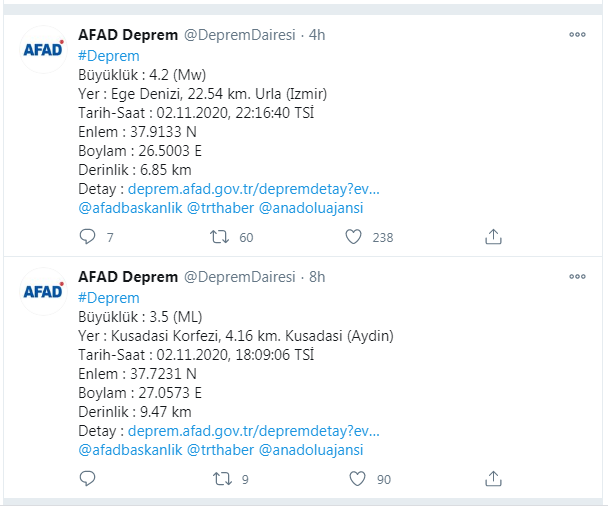Click the 4h timestamp of first tweet
The width and height of the screenshot is (608, 508).
point(317,35)
